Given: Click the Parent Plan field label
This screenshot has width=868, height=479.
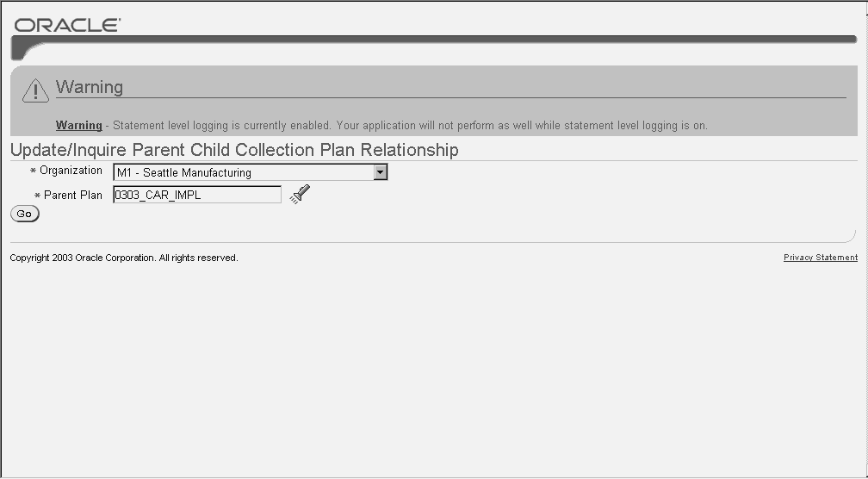Looking at the screenshot, I should [73, 196].
